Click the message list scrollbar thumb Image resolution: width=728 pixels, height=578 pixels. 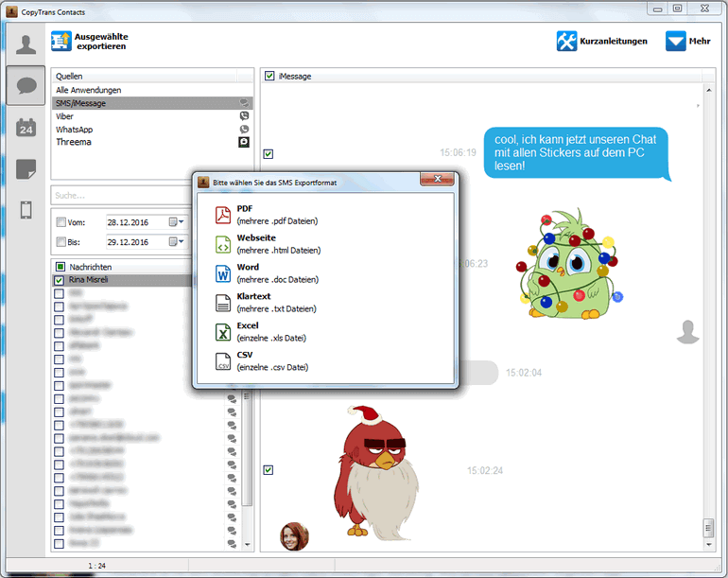[x=247, y=448]
